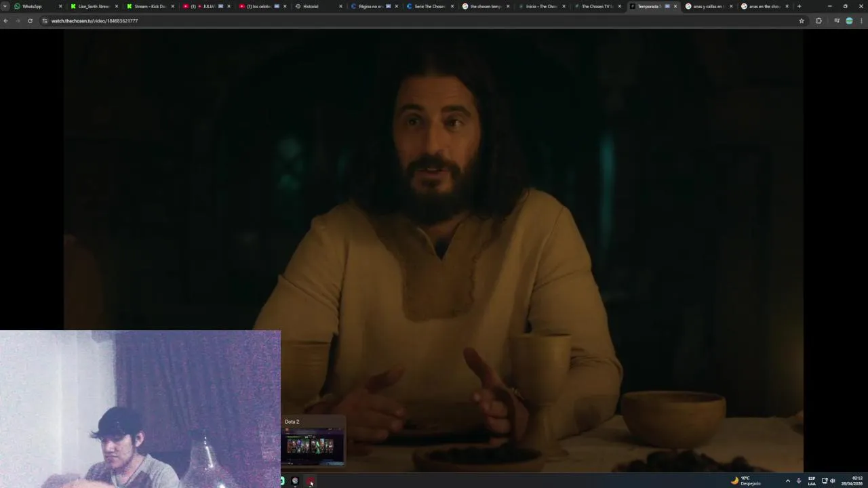Open the Lian_Sorth Stream tab
The width and height of the screenshot is (868, 488).
click(94, 6)
